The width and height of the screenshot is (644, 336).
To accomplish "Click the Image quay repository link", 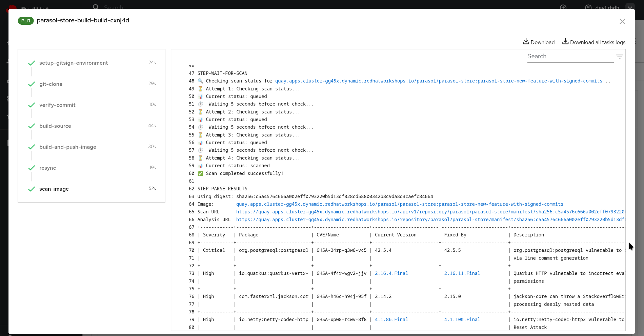I will (x=400, y=204).
